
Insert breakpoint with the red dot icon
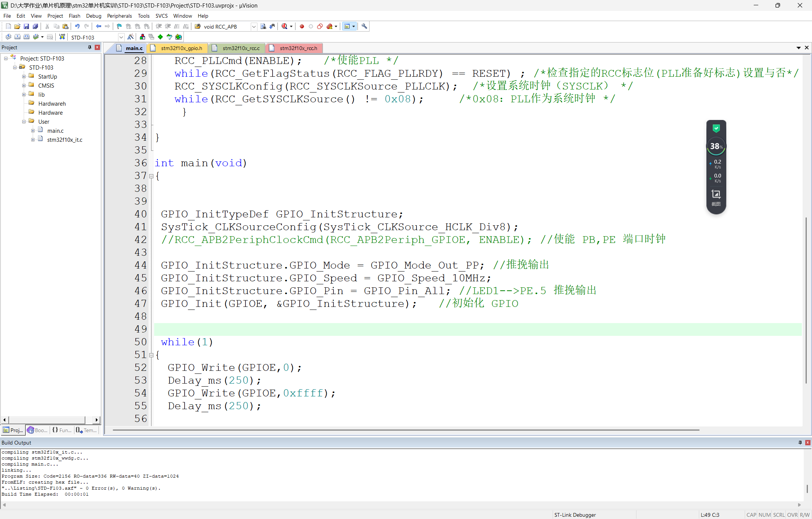tap(301, 26)
